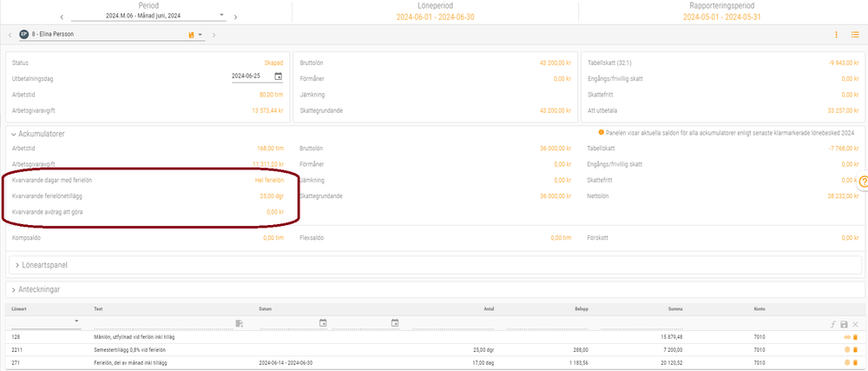Image resolution: width=868 pixels, height=371 pixels.
Task: Open the employee selector for Elina Persson
Action: pos(201,35)
